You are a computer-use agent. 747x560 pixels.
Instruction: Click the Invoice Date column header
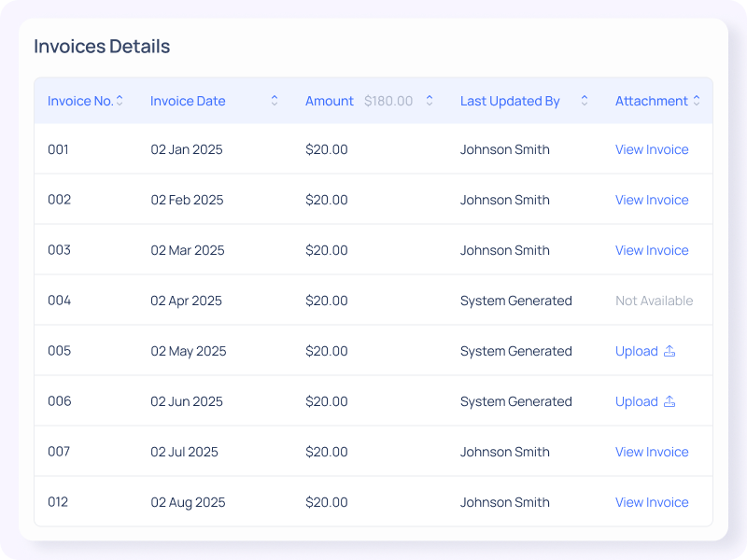coord(188,102)
